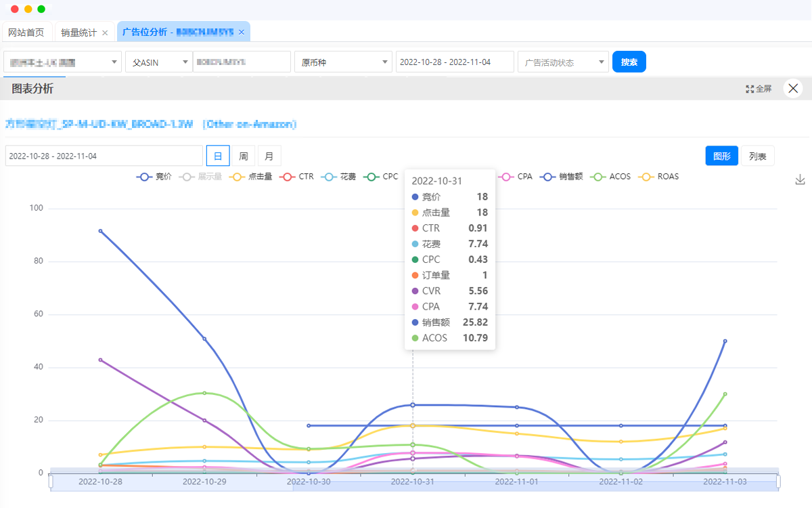Close the 销量统计 tab
Viewport: 812px width, 508px height.
click(105, 32)
